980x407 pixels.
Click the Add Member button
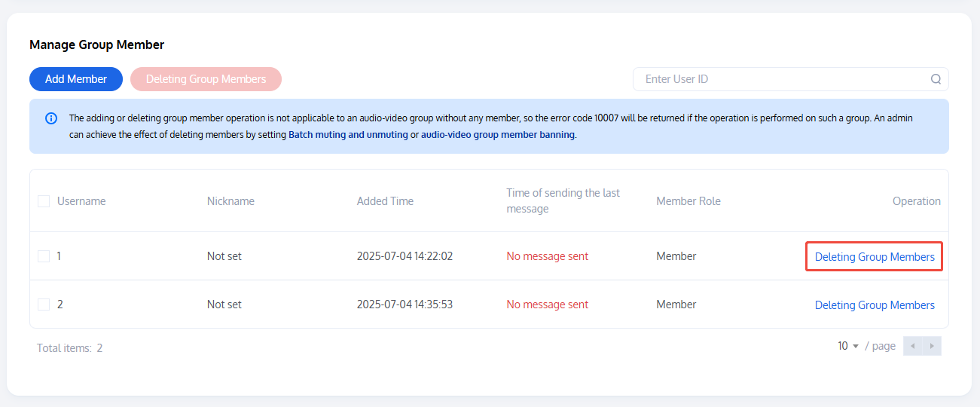pyautogui.click(x=76, y=79)
